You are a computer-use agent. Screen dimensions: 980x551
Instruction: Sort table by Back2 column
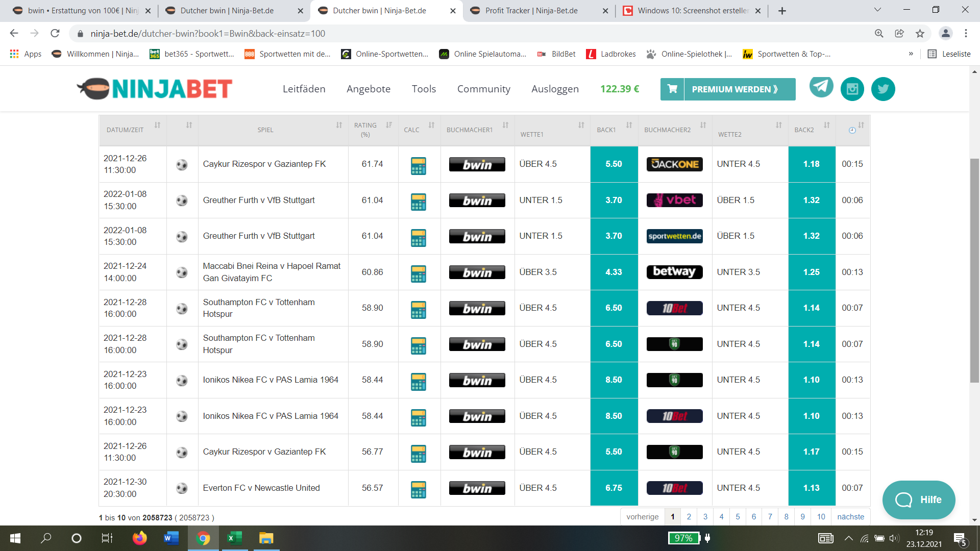[812, 130]
